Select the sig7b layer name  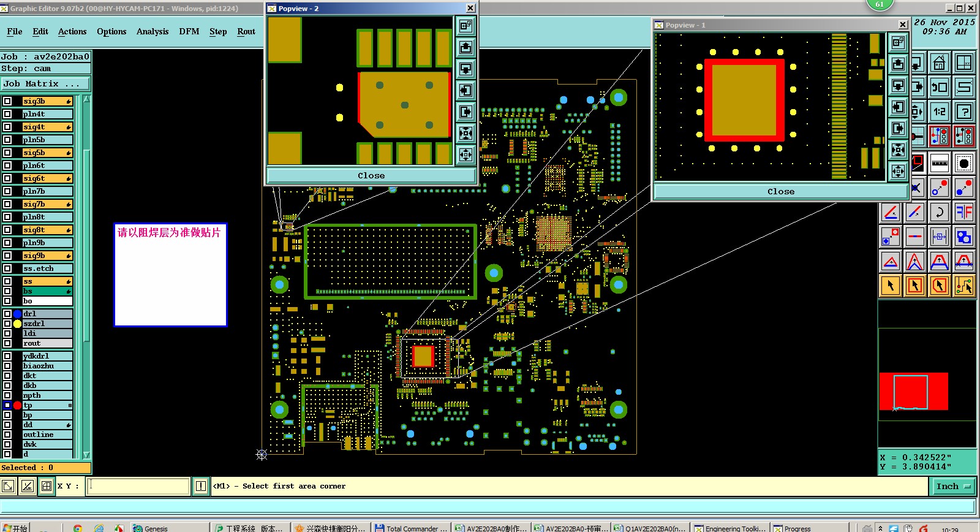(47, 204)
